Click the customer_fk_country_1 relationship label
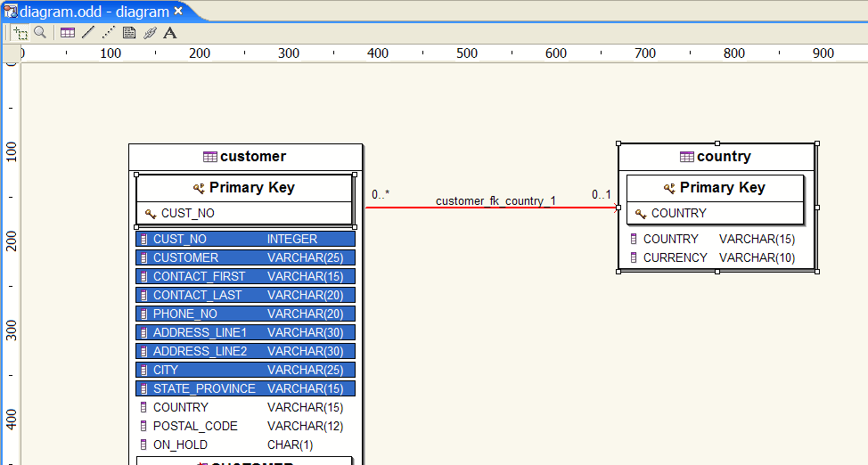The height and width of the screenshot is (465, 868). [x=495, y=201]
